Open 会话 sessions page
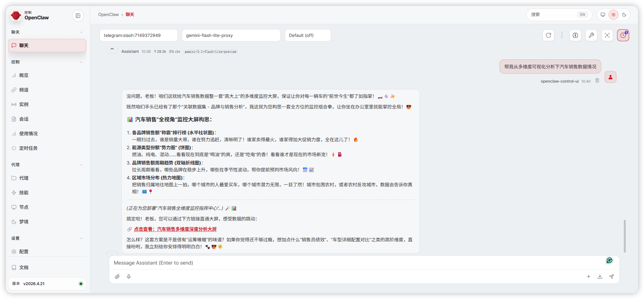Image resolution: width=644 pixels, height=299 pixels. pos(47,119)
